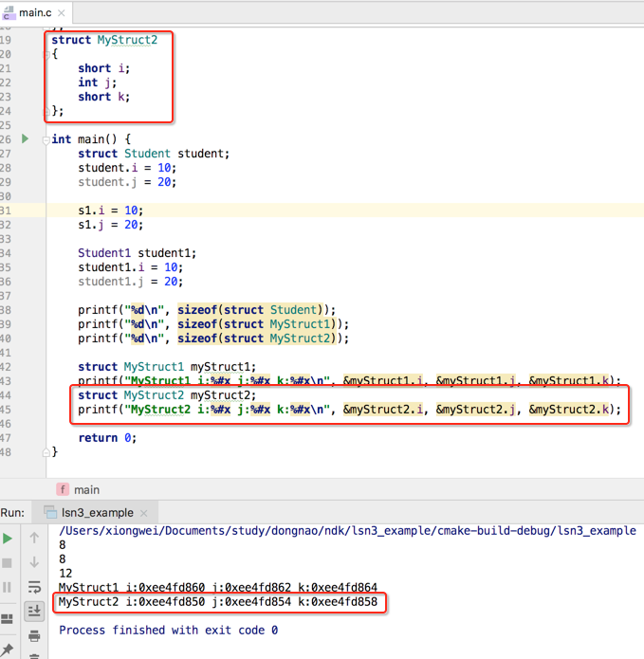The image size is (644, 659).
Task: Click 'Student1 student1;' declaration
Action: (x=137, y=253)
